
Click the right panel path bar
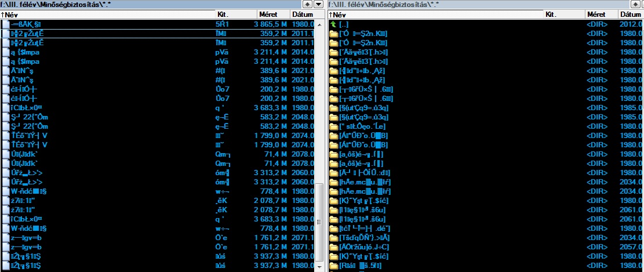[480, 4]
